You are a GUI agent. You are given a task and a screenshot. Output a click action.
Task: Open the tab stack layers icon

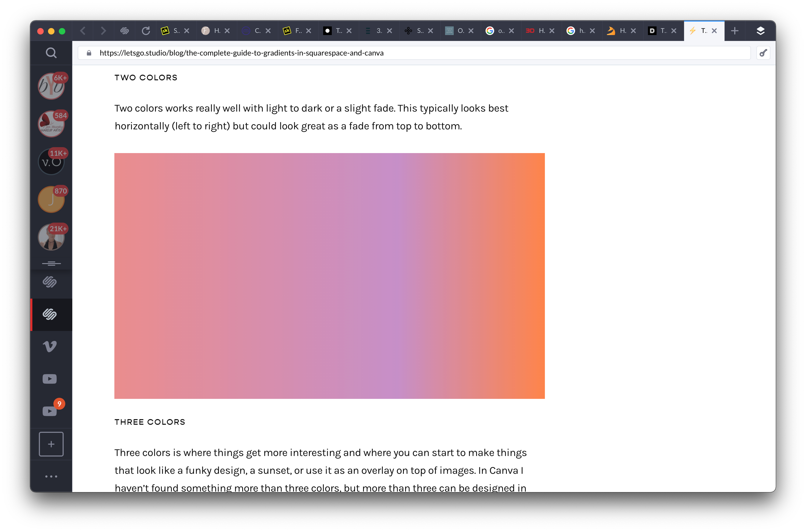tap(760, 31)
